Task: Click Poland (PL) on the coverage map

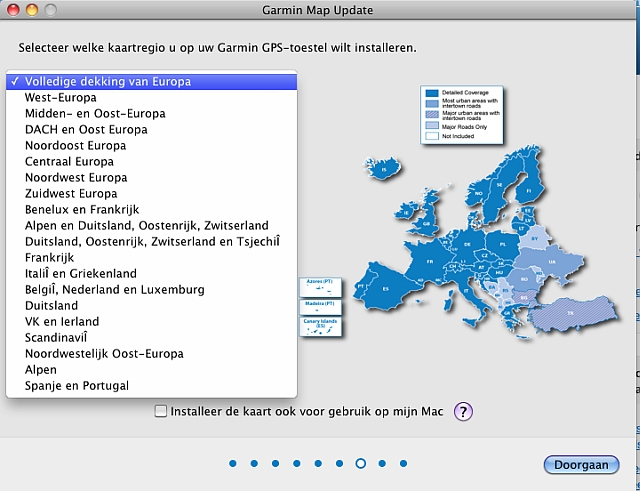Action: click(502, 244)
